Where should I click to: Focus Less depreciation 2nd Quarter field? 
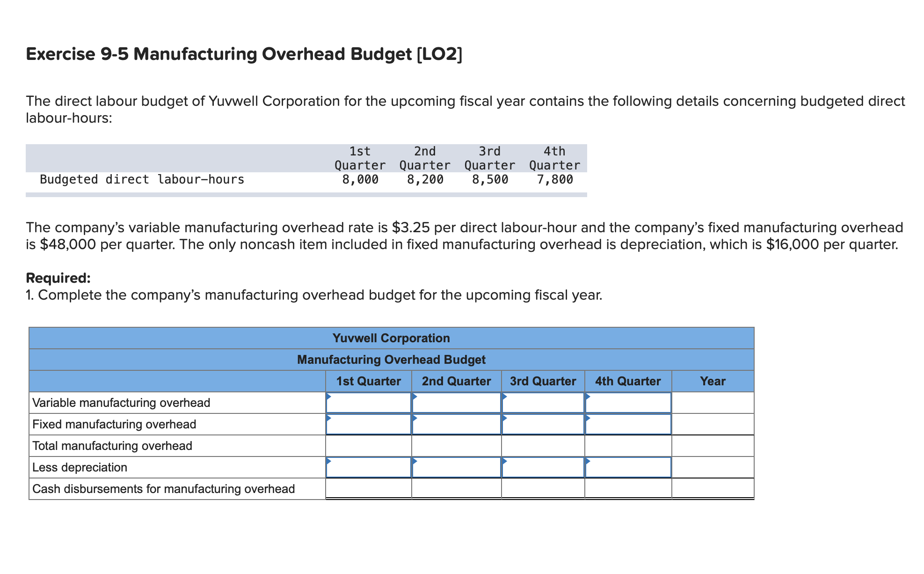pos(457,467)
